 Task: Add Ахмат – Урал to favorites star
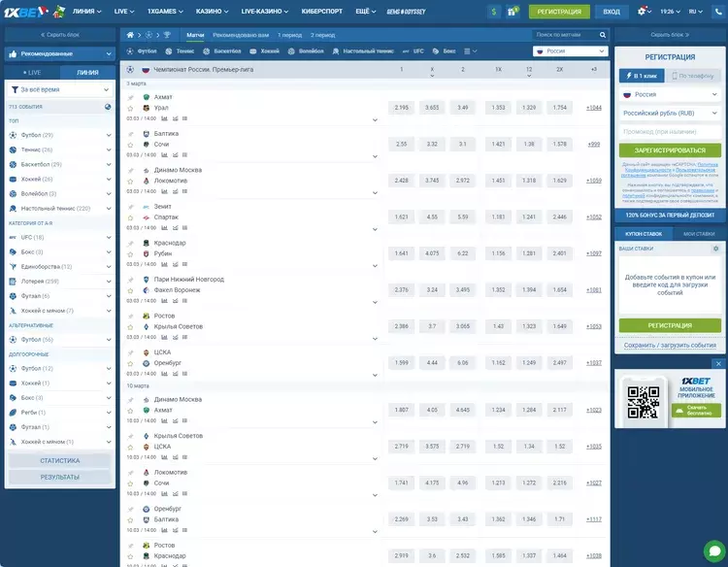click(x=130, y=108)
